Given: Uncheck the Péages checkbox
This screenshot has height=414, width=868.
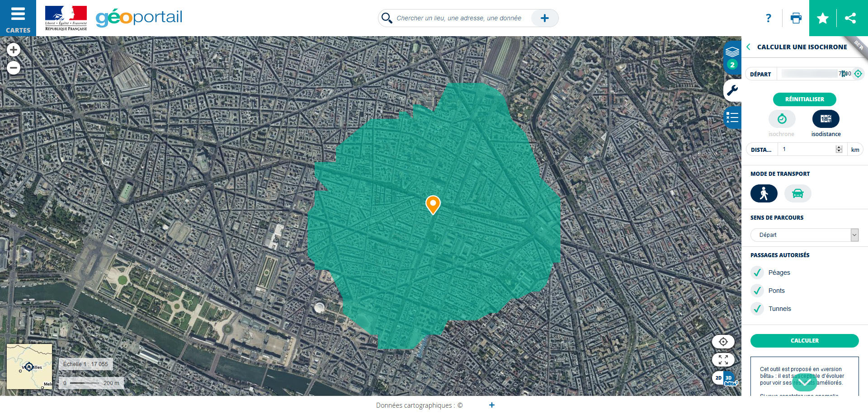Looking at the screenshot, I should click(757, 273).
